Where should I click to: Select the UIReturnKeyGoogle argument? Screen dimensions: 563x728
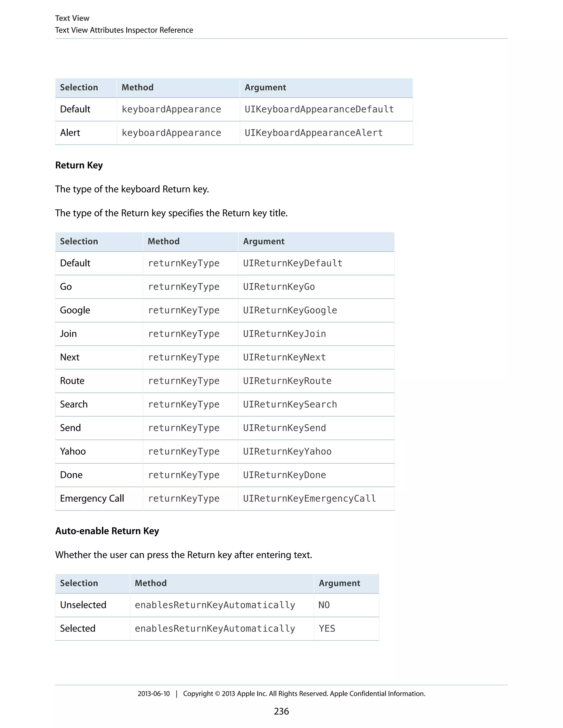point(289,310)
